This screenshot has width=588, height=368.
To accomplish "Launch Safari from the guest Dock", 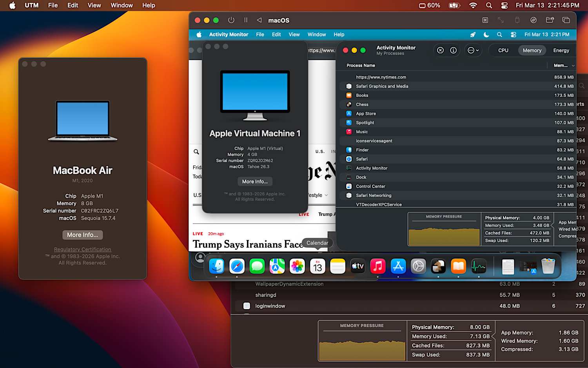I will click(237, 266).
